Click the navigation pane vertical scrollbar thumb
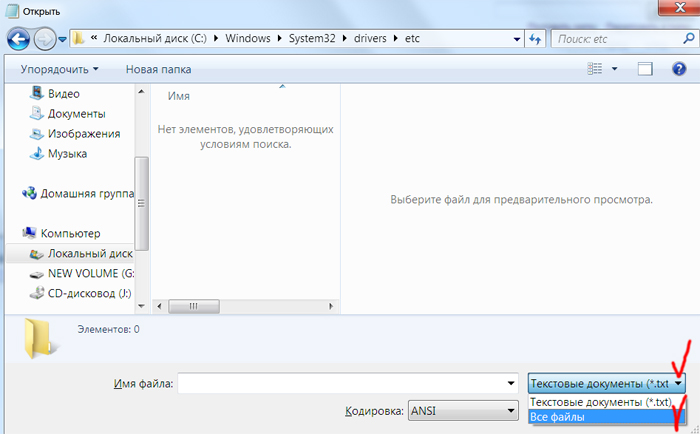Viewport: 700px width, 434px height. click(142, 204)
